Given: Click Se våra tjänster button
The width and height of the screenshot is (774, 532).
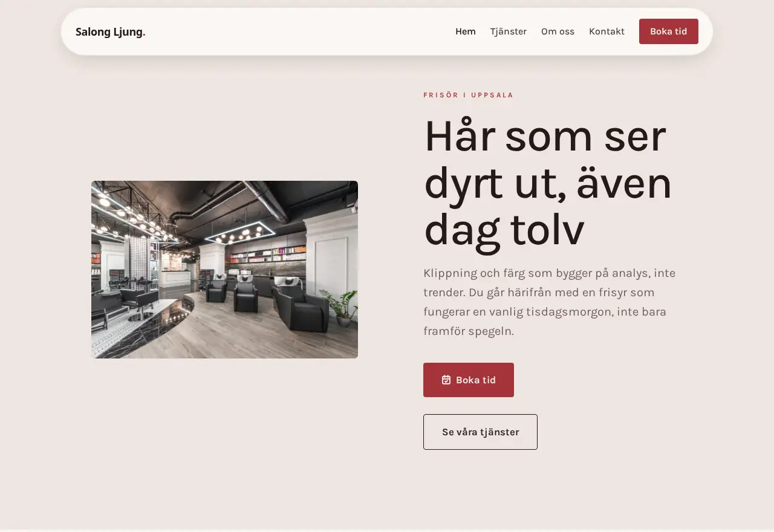Looking at the screenshot, I should click(x=480, y=432).
